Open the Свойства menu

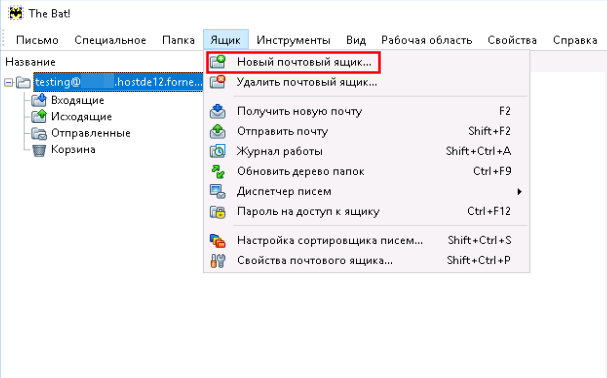pos(512,40)
